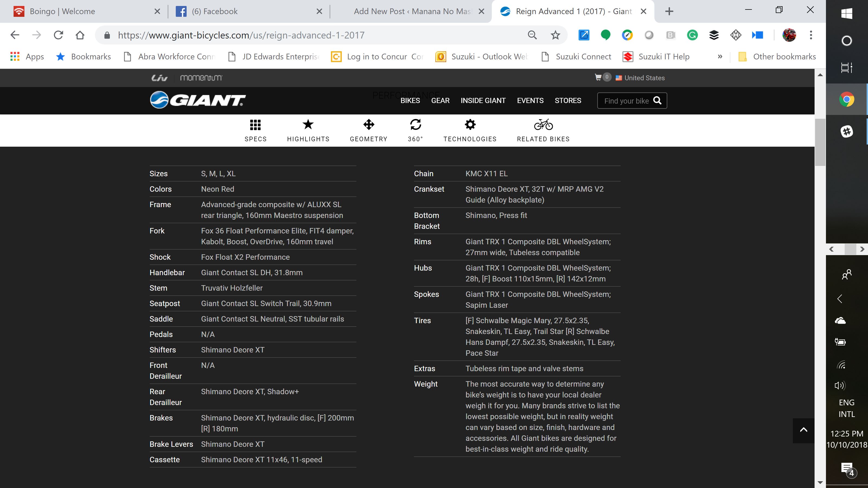Open the Grammarly extension icon
The height and width of the screenshot is (488, 868).
(x=692, y=35)
